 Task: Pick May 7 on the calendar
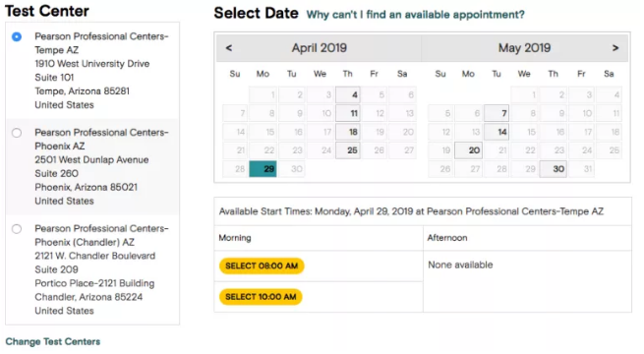[x=497, y=113]
